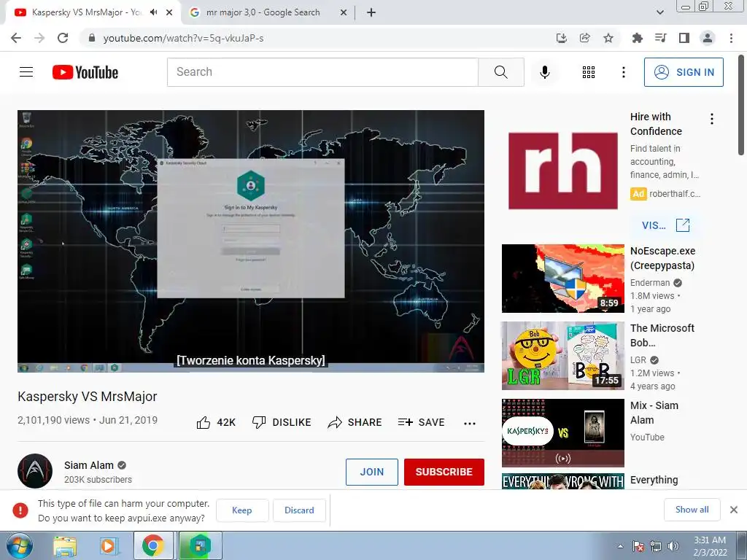The width and height of the screenshot is (747, 560).
Task: Switch to Kaspersky VS MrsMajor tab
Action: click(87, 12)
